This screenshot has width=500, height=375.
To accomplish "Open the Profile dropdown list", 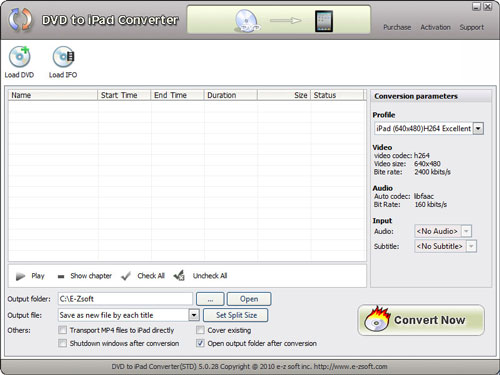I will click(x=478, y=128).
